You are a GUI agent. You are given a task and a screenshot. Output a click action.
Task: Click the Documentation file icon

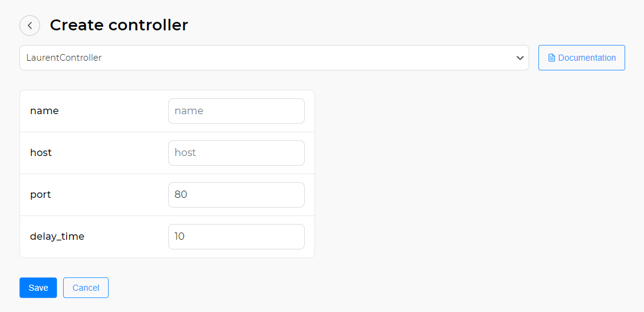[x=552, y=58]
